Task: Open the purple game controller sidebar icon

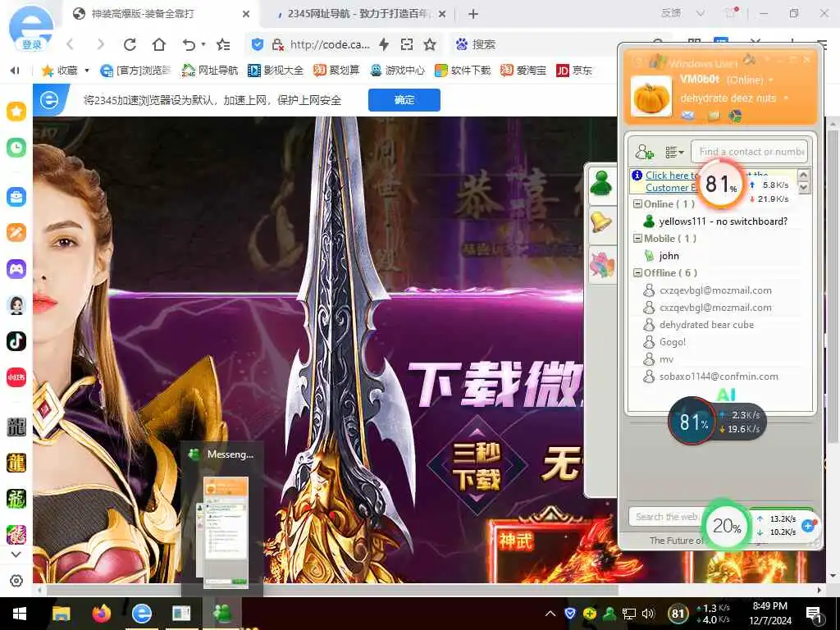Action: click(16, 268)
